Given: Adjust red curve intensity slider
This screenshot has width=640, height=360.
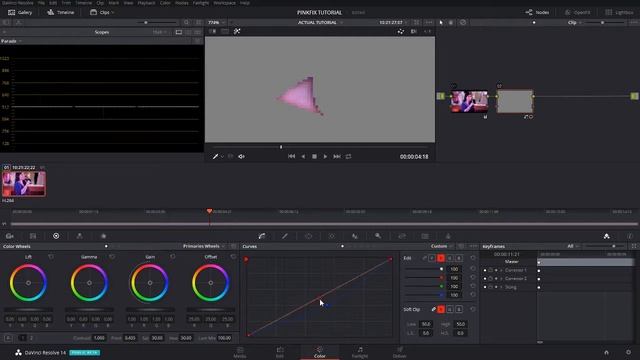Looking at the screenshot, I should click(424, 278).
